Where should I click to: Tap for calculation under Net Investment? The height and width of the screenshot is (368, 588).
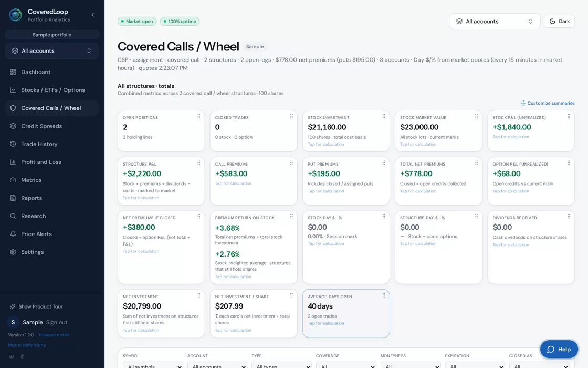[141, 331]
